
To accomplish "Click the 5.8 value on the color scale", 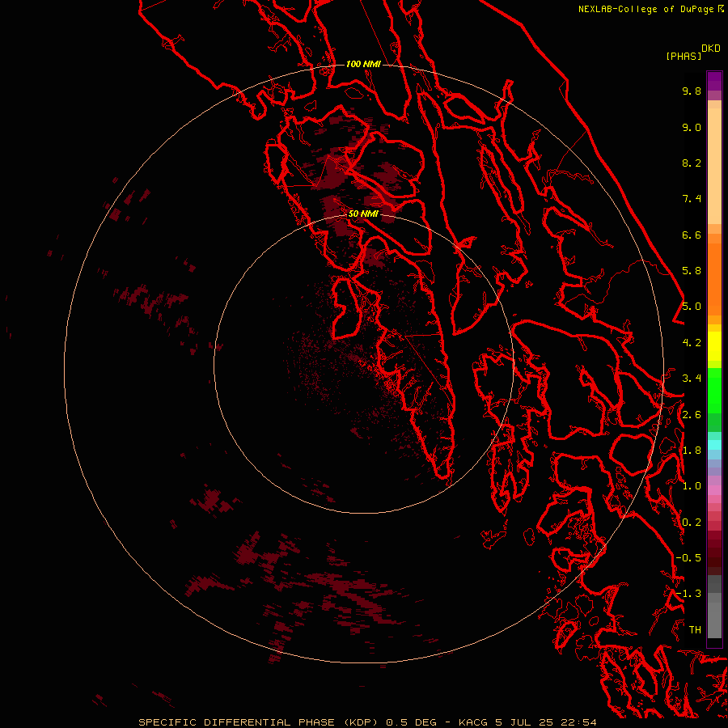I will click(x=692, y=271).
